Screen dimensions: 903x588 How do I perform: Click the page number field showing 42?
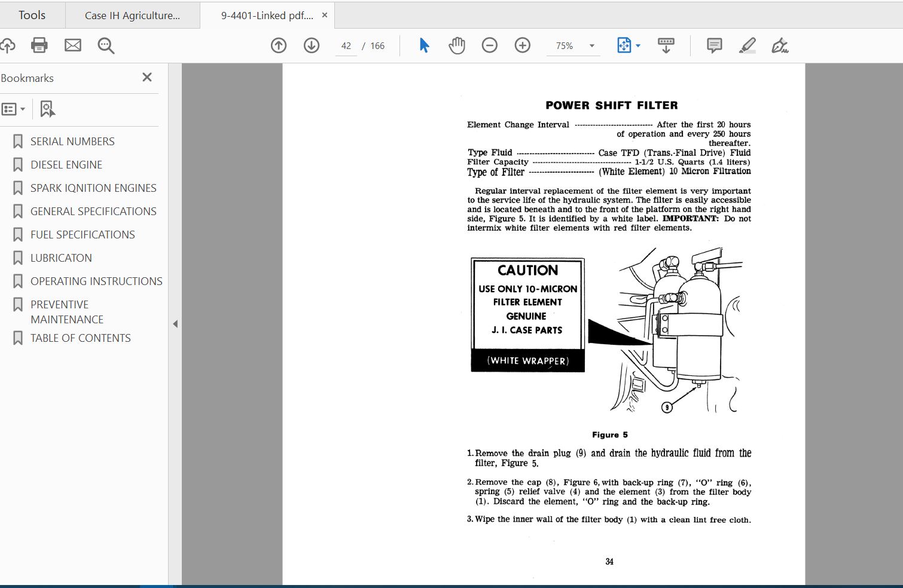pos(346,46)
